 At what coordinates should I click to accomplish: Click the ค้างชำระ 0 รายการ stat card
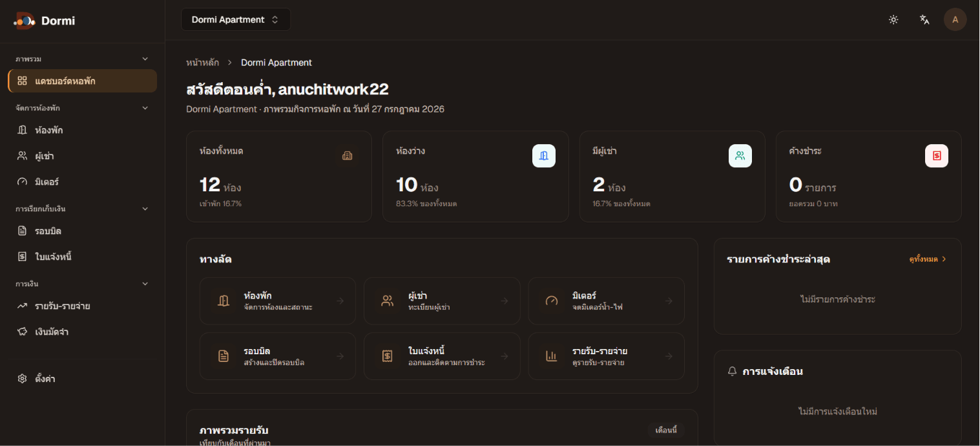pyautogui.click(x=869, y=176)
